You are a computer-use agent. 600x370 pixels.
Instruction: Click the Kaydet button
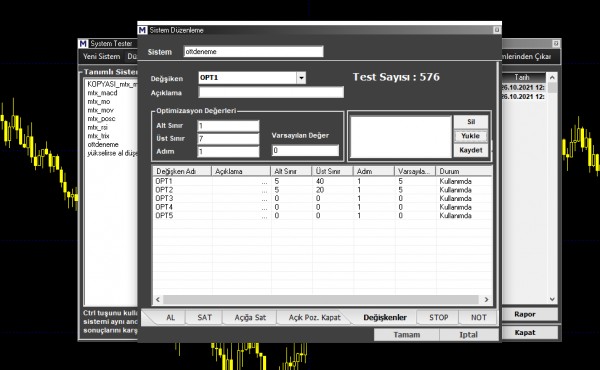pos(471,150)
